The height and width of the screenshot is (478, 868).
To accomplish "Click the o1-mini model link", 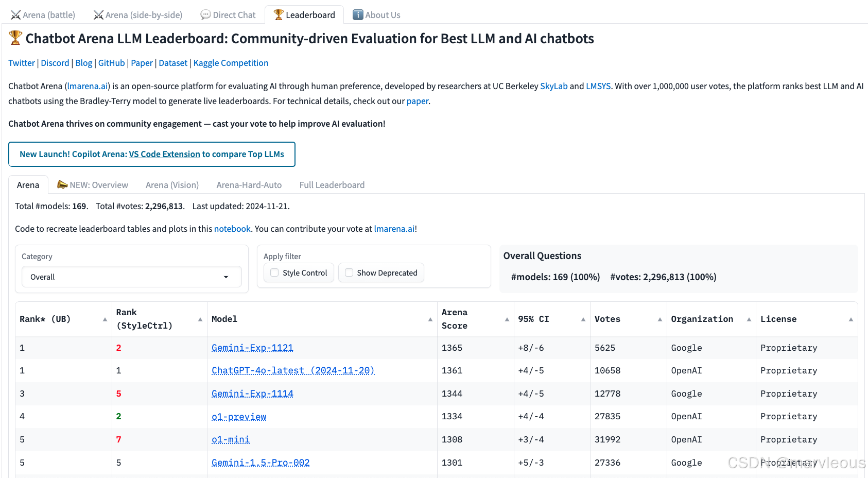I will click(x=231, y=439).
